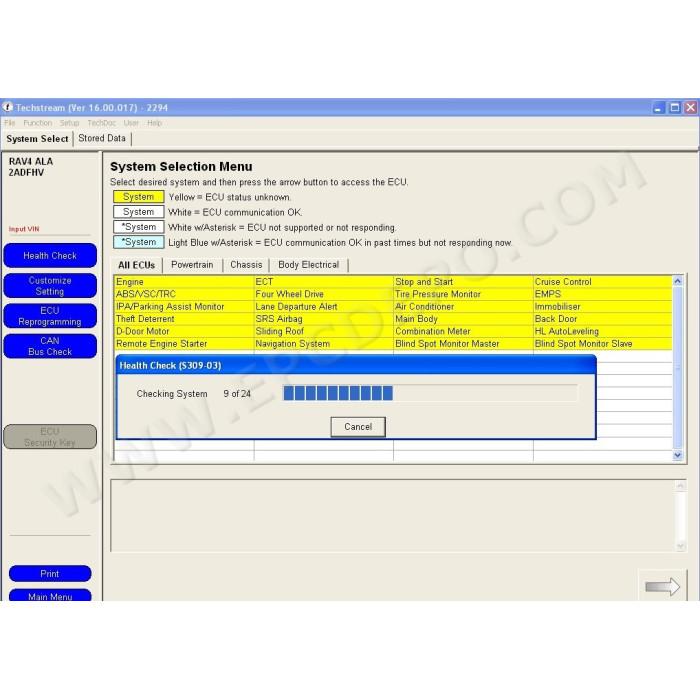Select the IPA/Parking Assist Monitor cell
Screen dimensions: 700x700
pos(184,307)
